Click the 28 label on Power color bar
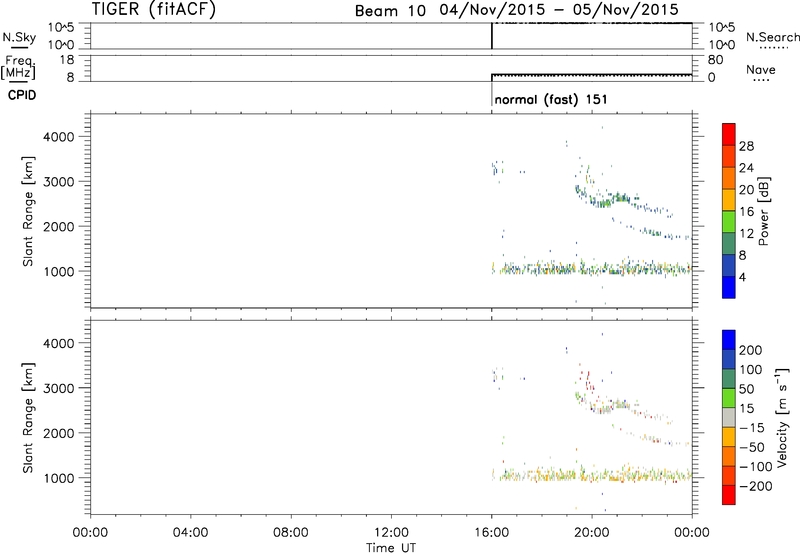The image size is (800, 554). (x=746, y=146)
